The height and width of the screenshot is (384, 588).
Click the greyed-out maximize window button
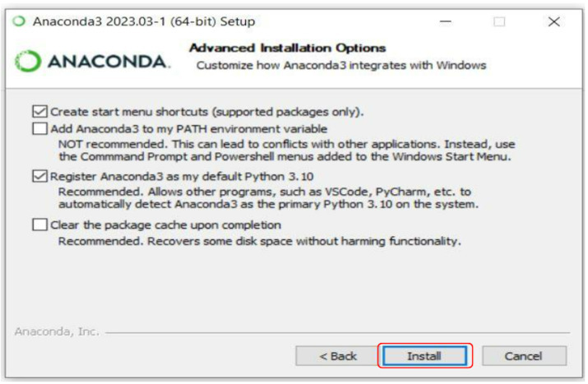point(499,21)
